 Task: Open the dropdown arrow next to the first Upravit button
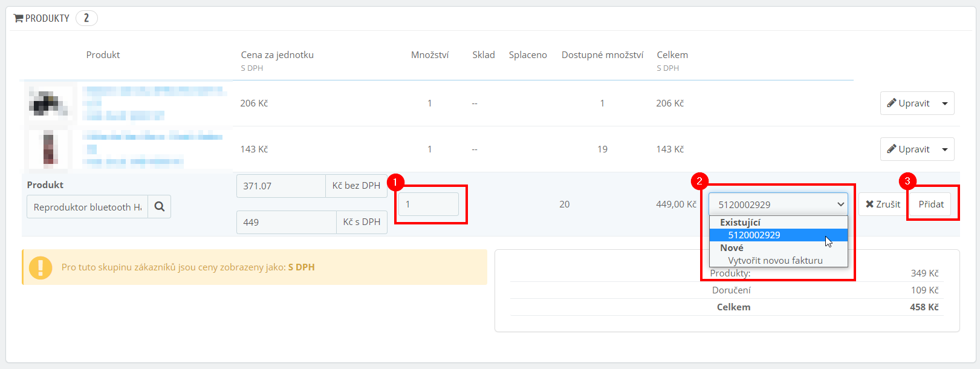pyautogui.click(x=945, y=103)
